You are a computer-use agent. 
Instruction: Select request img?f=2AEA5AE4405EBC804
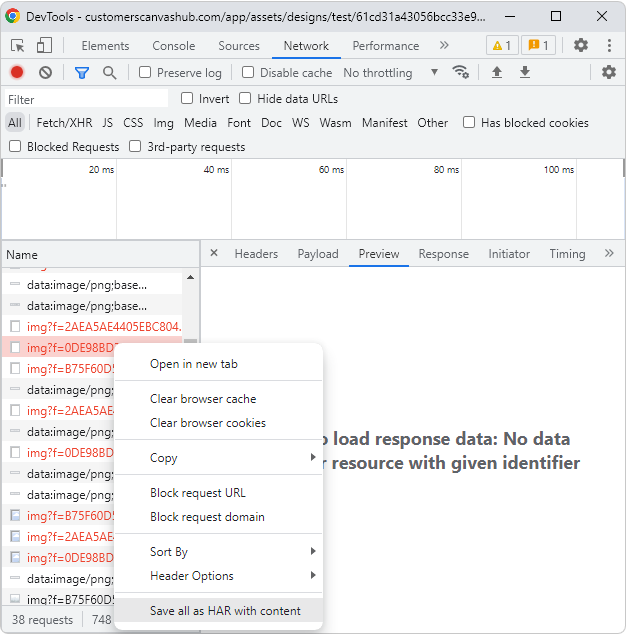click(92, 326)
